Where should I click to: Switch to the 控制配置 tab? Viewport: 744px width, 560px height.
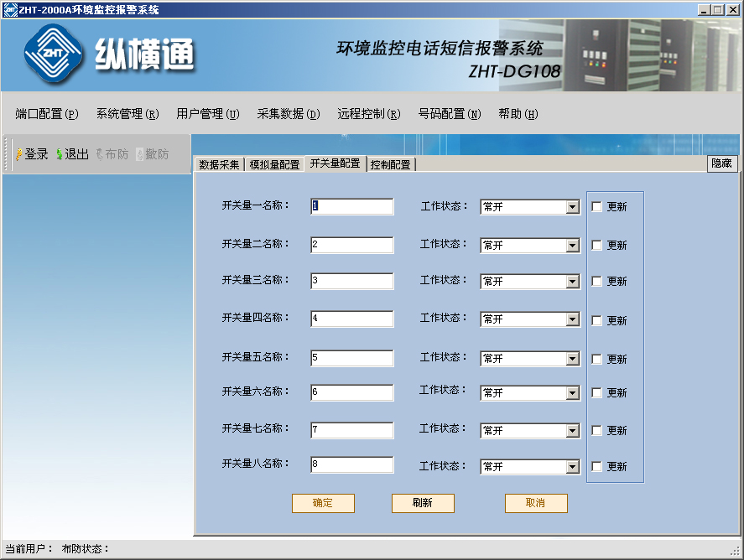[391, 164]
